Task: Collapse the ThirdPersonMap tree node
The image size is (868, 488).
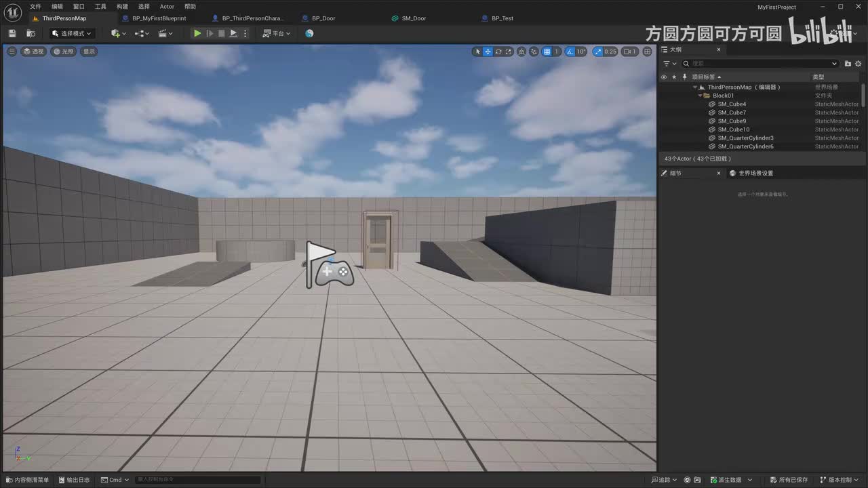Action: (695, 87)
